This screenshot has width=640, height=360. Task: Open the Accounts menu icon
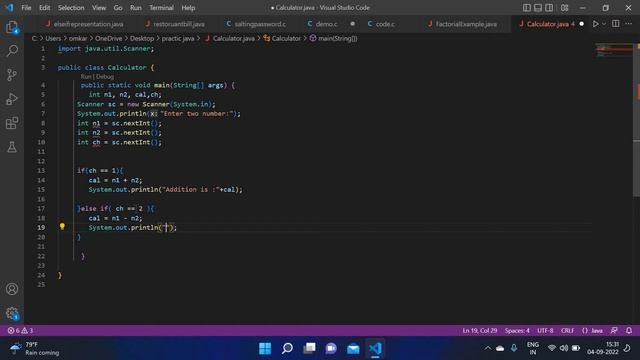pos(12,289)
